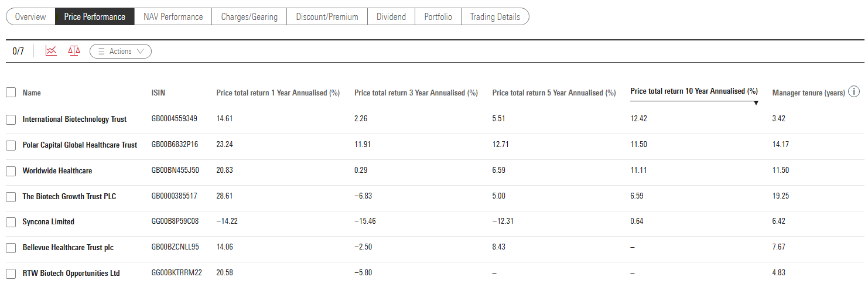868x287 pixels.
Task: Tick the RTW Biotech Opportunities Ltd checkbox
Action: pyautogui.click(x=11, y=274)
